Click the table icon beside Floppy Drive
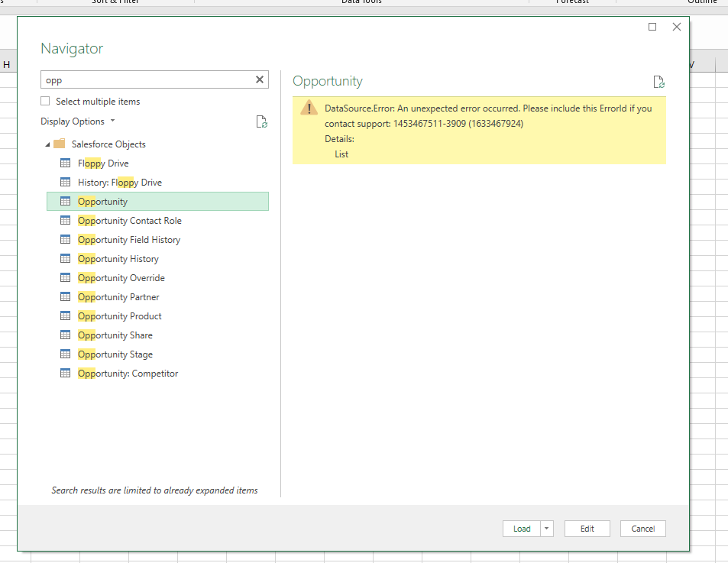This screenshot has height=563, width=728. (x=66, y=163)
